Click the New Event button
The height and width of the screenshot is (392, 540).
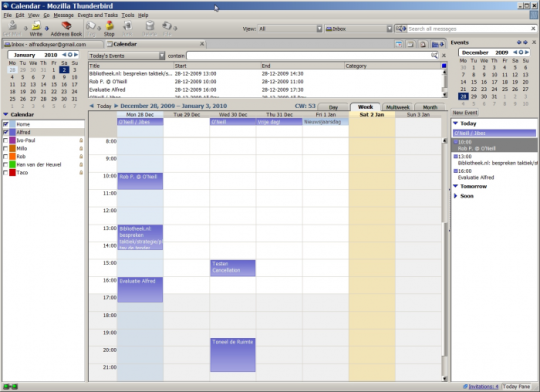pos(465,113)
